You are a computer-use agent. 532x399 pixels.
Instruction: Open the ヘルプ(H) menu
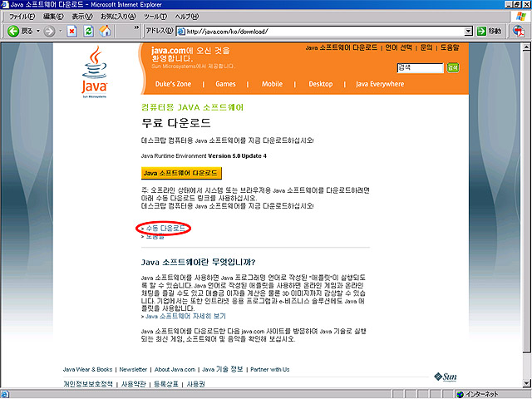(187, 17)
